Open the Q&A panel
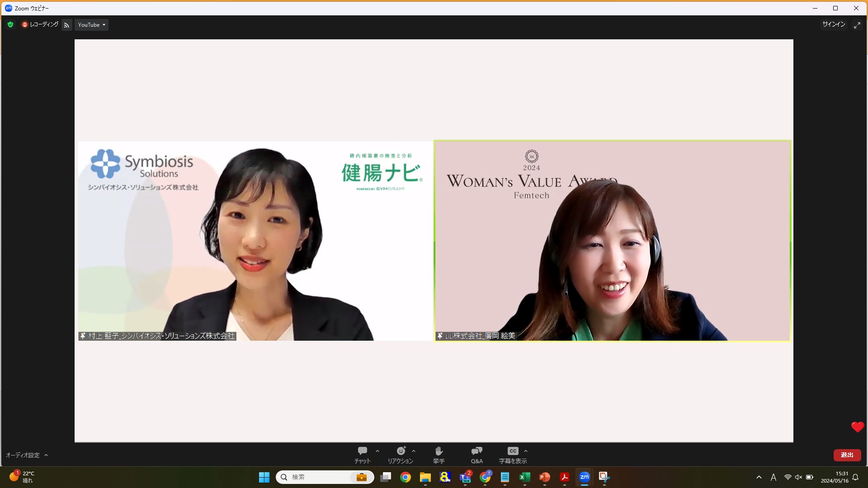The height and width of the screenshot is (488, 868). 476,451
